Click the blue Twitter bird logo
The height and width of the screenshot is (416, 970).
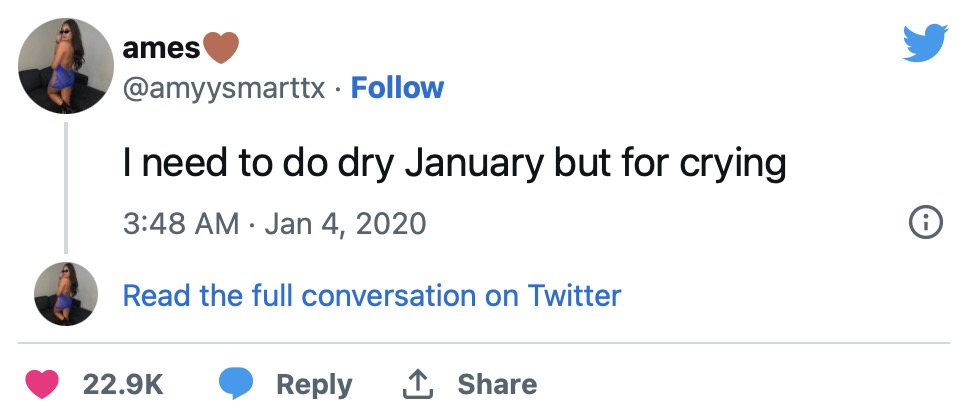(925, 43)
